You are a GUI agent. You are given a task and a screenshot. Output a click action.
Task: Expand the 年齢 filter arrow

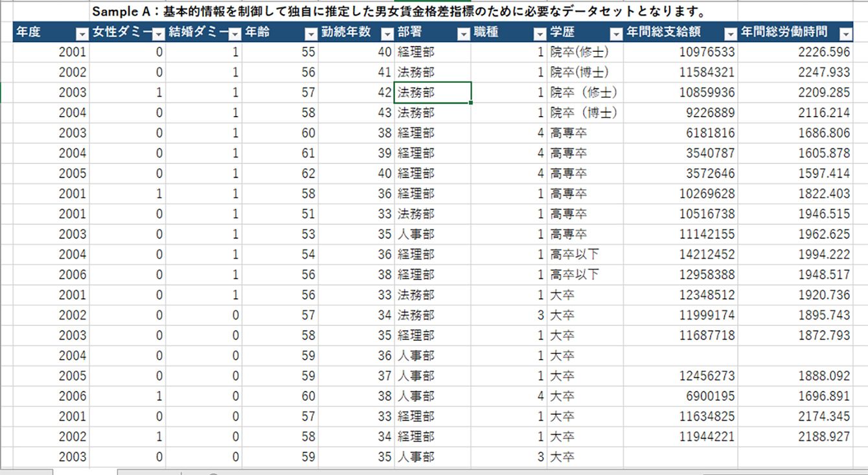[x=310, y=34]
